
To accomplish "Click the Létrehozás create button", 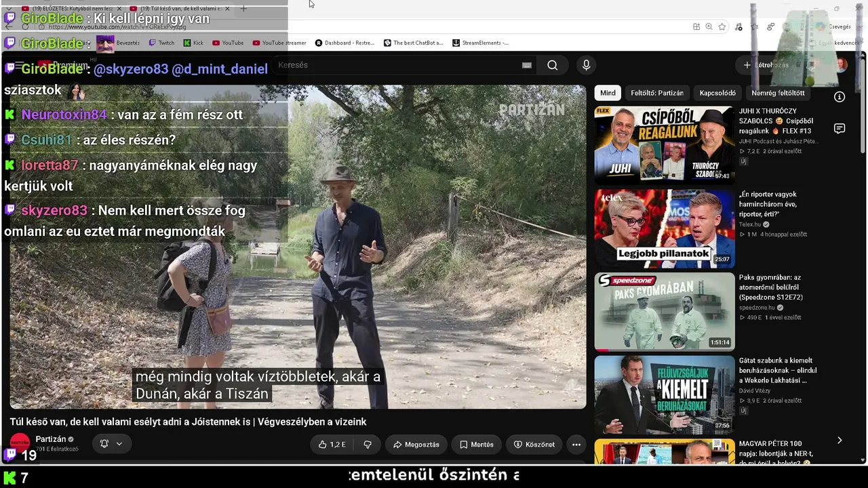I will coord(766,65).
